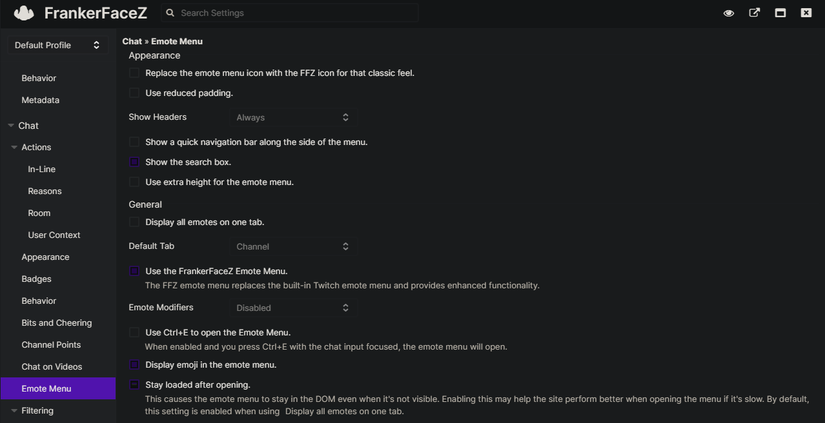Screen dimensions: 825x423
Task: Check Display all emotes on one tab
Action: click(134, 222)
